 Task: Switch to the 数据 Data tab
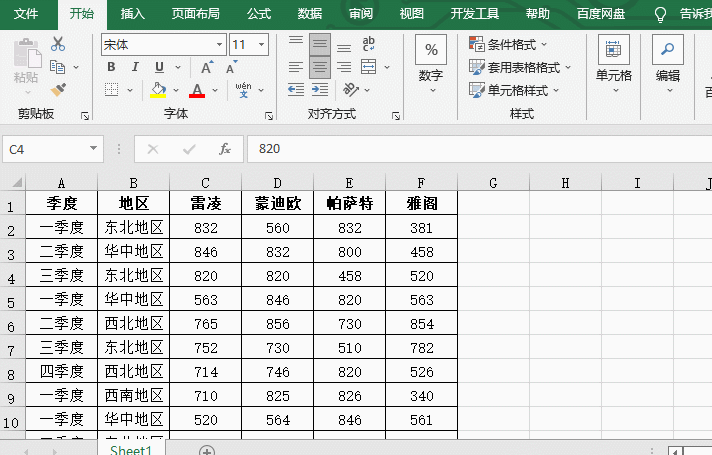(x=310, y=14)
